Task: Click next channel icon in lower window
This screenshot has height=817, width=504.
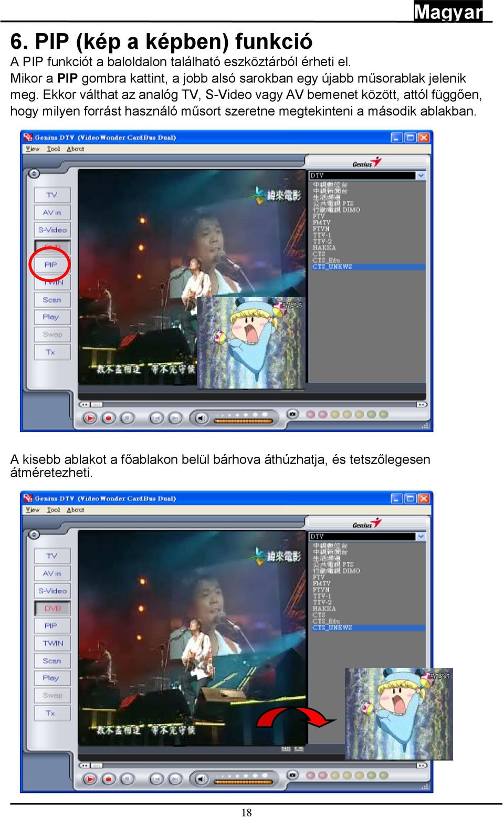Action: coord(175,779)
